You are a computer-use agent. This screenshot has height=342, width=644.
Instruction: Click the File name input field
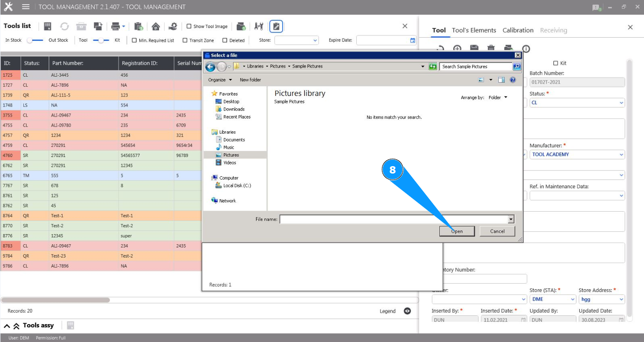pos(393,219)
